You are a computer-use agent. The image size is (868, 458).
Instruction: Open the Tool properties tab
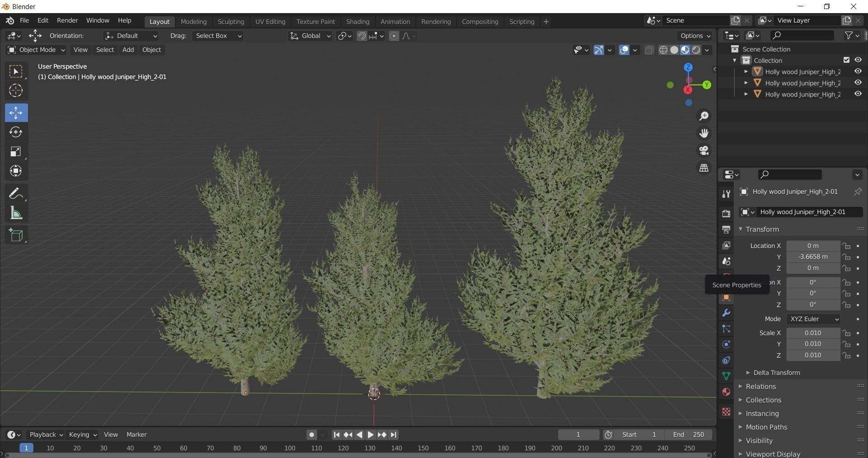[726, 194]
